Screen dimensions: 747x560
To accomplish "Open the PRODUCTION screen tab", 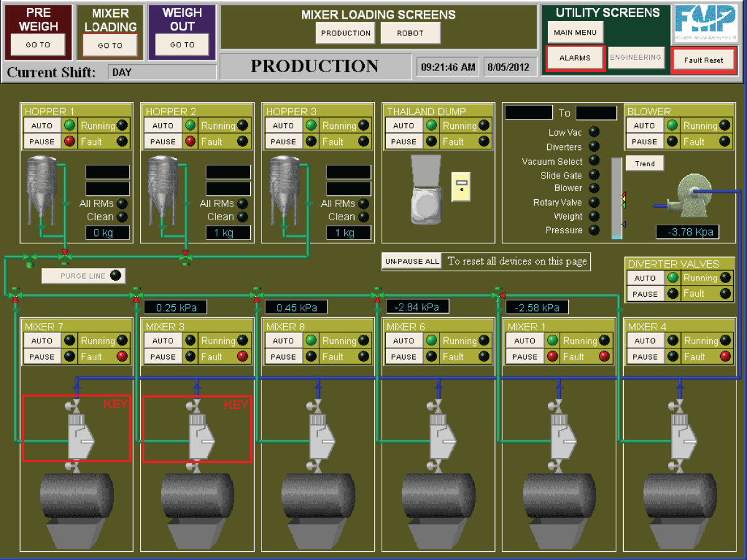I will coord(345,33).
